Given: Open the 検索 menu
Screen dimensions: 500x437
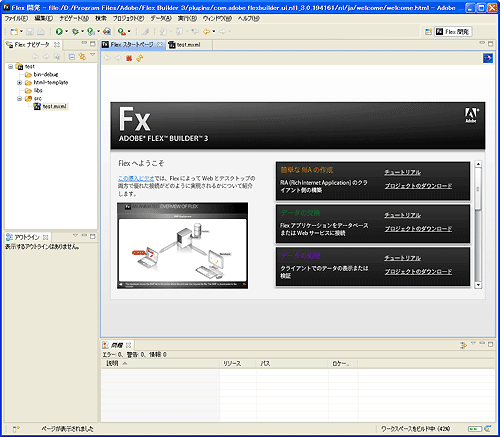Looking at the screenshot, I should (101, 18).
